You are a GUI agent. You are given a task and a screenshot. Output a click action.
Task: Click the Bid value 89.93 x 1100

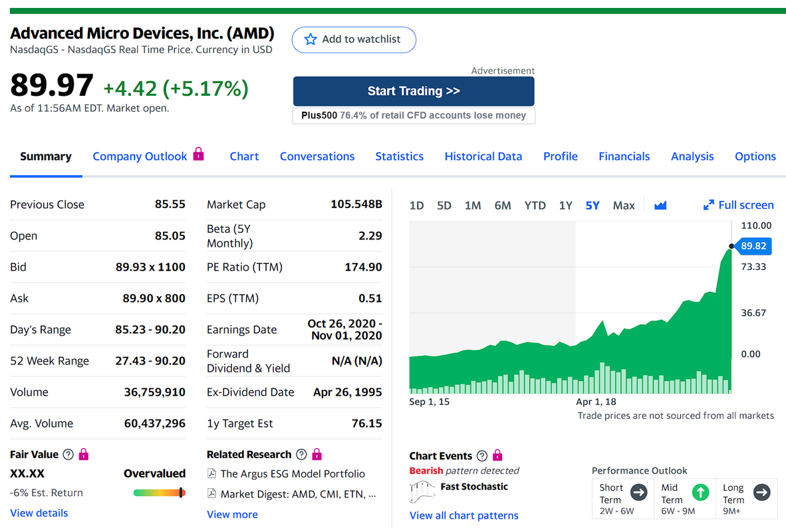point(150,267)
